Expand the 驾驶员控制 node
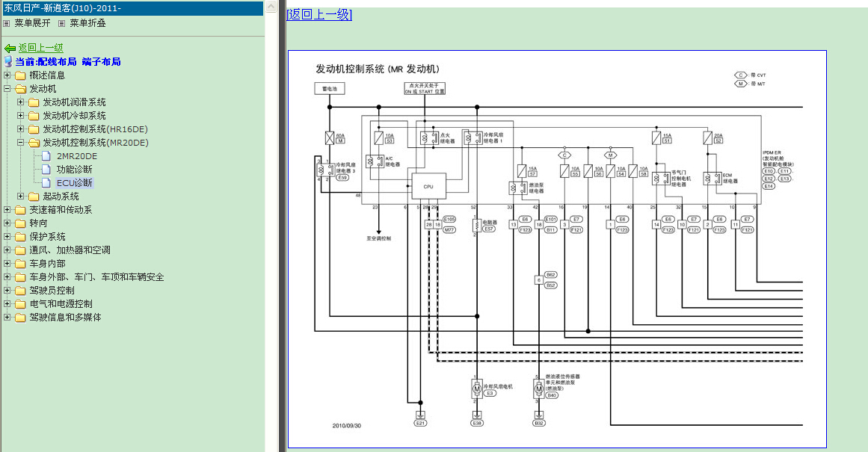Screen dimensions: 868x452 7,290
